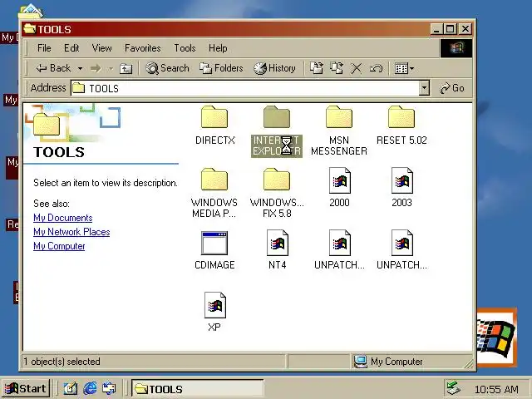Minimize the TOOLS window
The width and height of the screenshot is (532, 399).
click(436, 29)
